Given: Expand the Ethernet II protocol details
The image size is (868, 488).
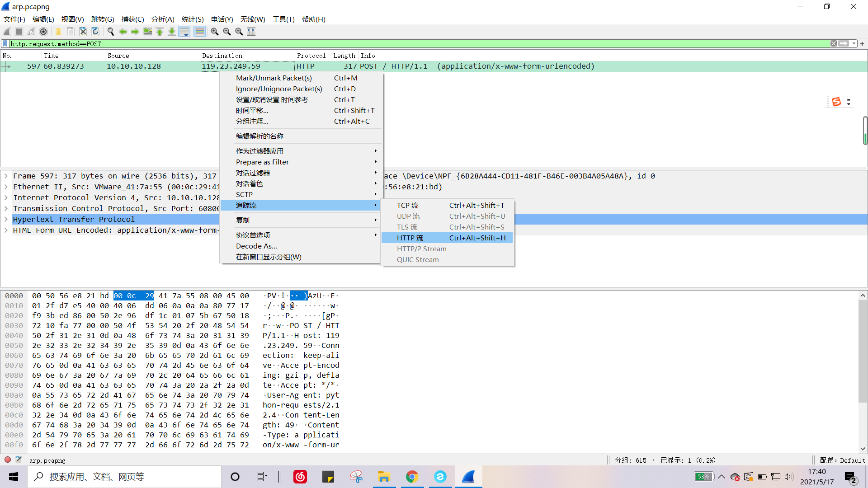Looking at the screenshot, I should click(6, 187).
